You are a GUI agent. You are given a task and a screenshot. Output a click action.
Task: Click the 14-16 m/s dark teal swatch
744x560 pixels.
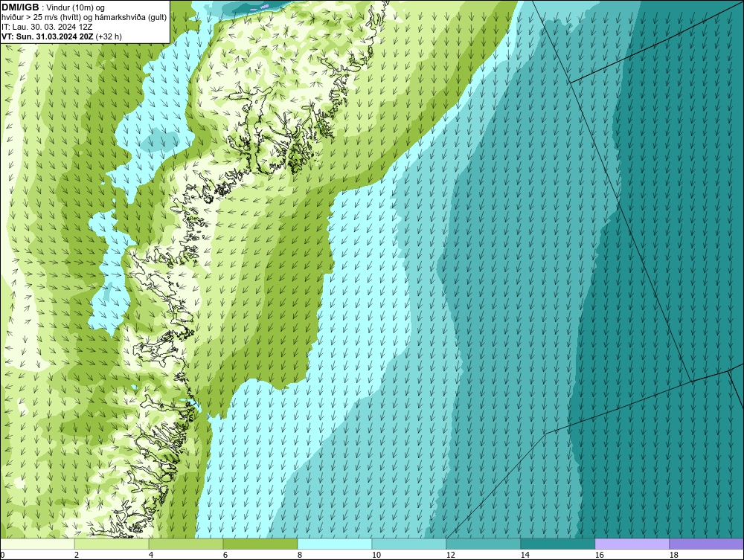[x=557, y=544]
